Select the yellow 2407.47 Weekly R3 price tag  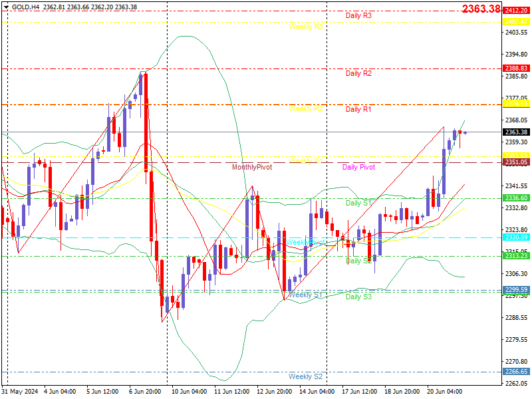pos(516,22)
